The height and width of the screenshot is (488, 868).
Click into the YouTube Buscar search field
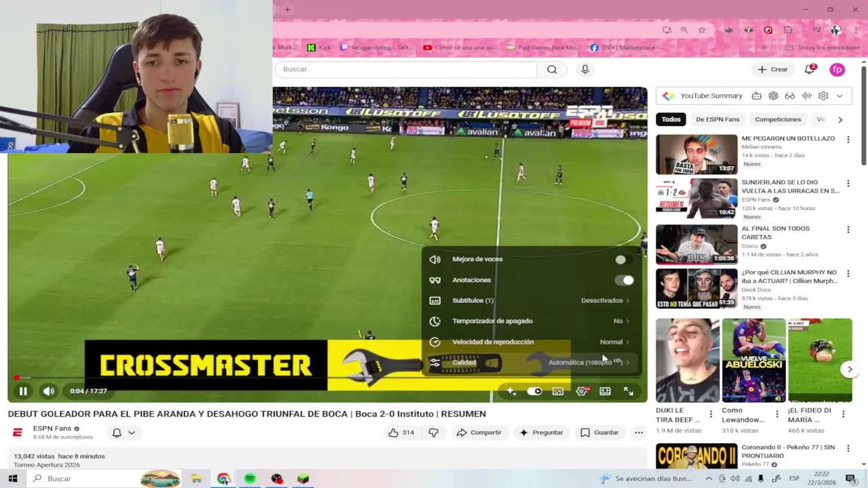406,69
